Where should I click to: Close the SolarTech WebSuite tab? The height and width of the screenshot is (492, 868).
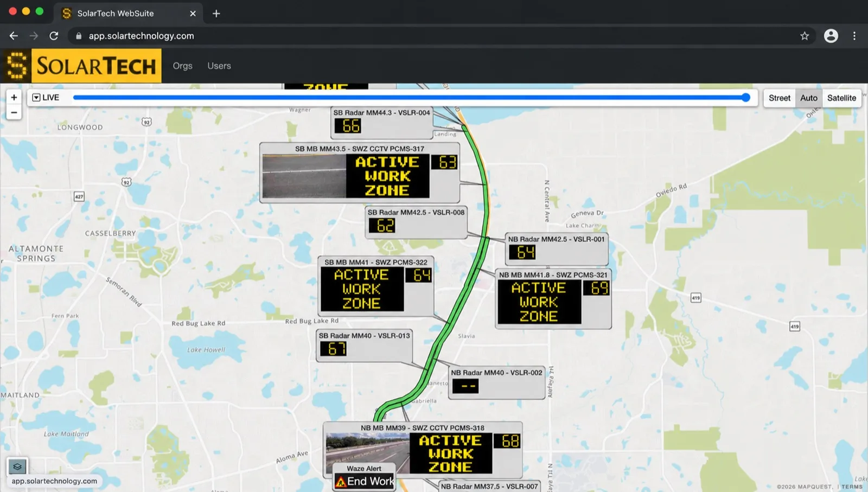pyautogui.click(x=193, y=14)
